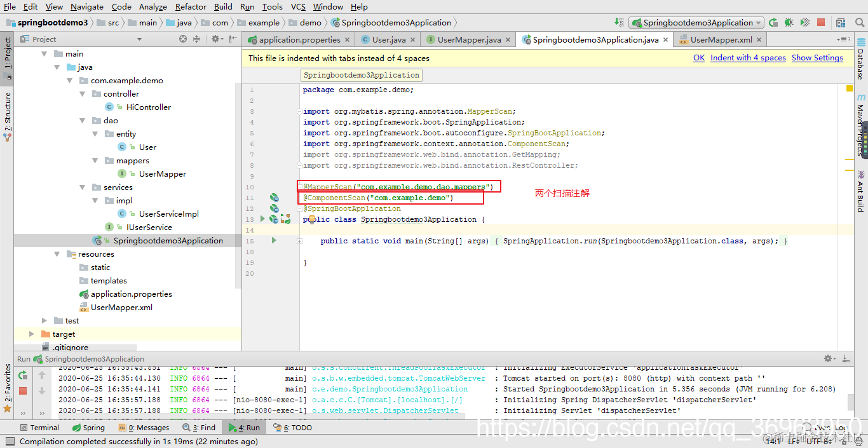This screenshot has height=448, width=868.
Task: Expand the target folder
Action: 32,334
